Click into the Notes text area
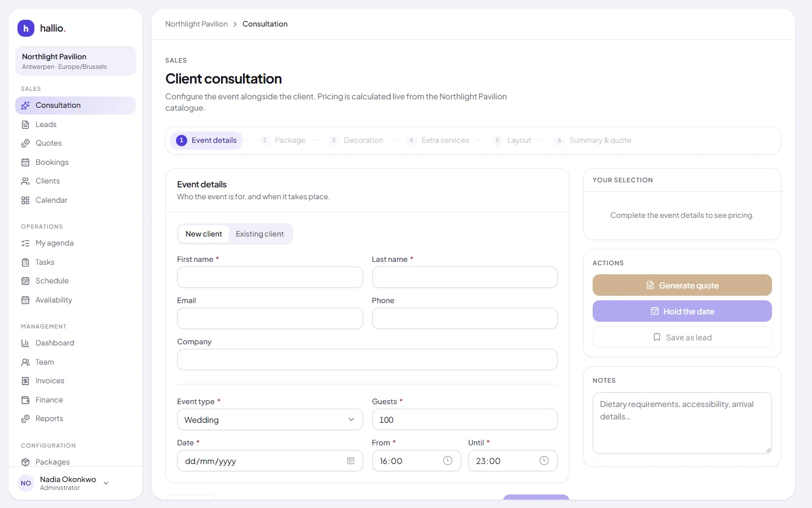This screenshot has height=508, width=812. point(682,423)
